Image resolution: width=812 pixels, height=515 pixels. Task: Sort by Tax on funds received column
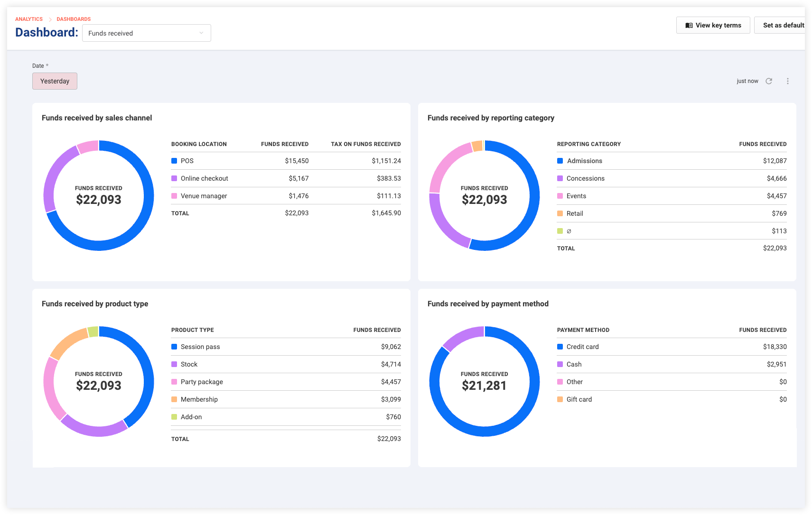(366, 144)
